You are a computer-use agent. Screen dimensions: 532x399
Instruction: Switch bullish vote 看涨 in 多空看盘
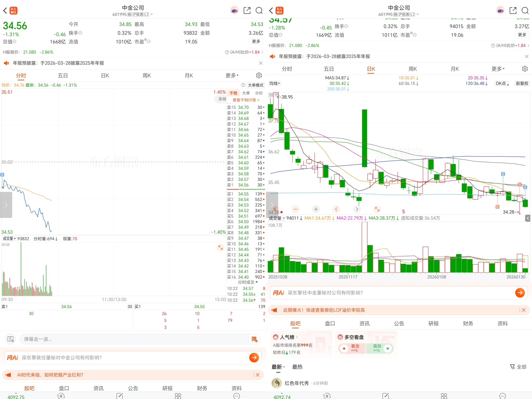click(x=352, y=348)
